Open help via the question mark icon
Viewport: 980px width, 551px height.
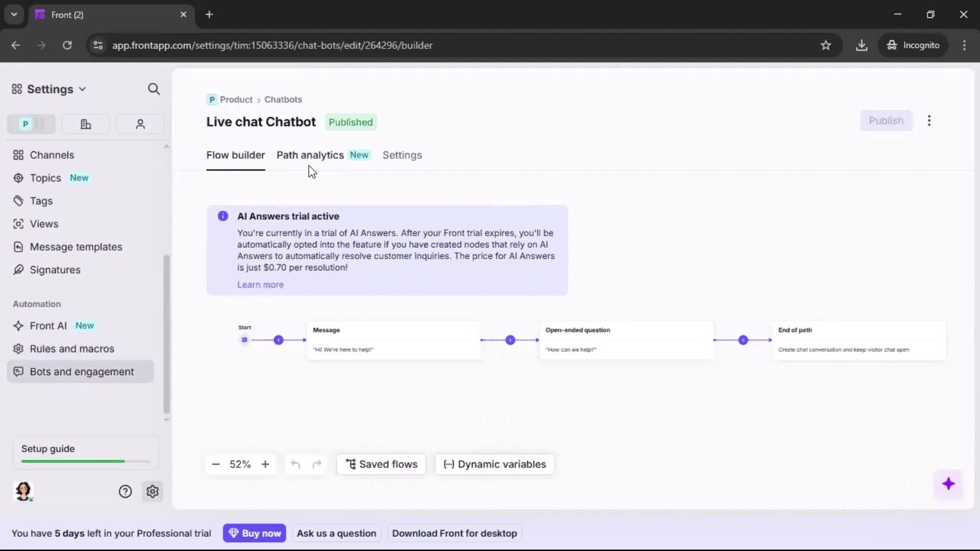126,491
